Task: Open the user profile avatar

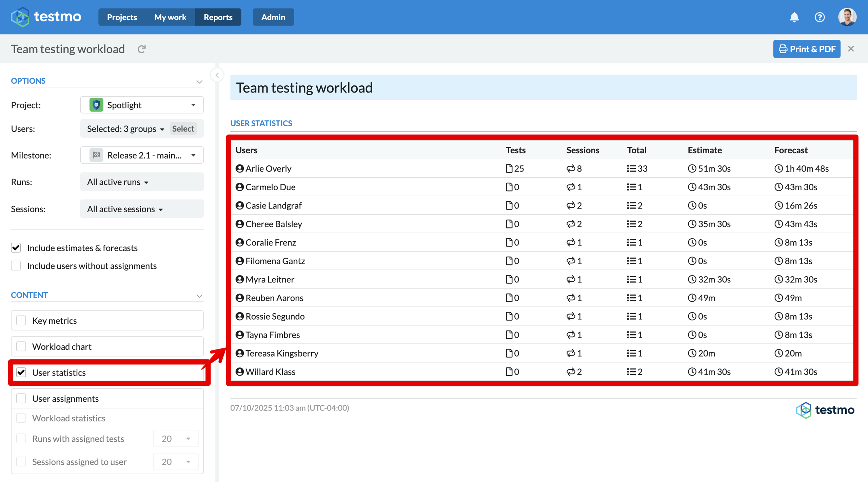Action: 847,17
